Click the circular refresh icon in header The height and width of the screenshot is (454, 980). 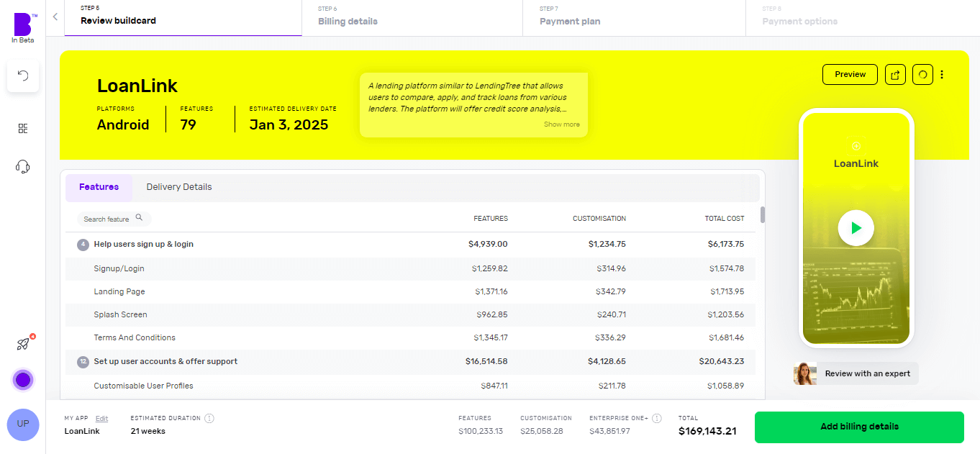coord(922,74)
